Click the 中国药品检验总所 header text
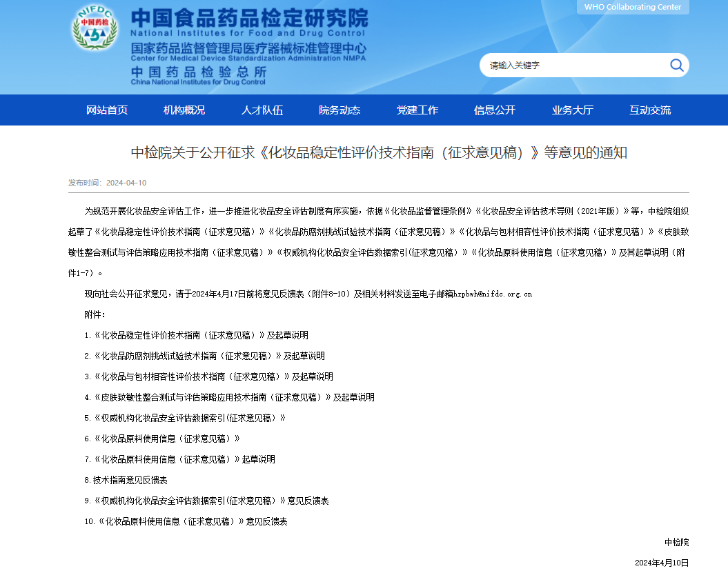The height and width of the screenshot is (573, 728). tap(199, 72)
